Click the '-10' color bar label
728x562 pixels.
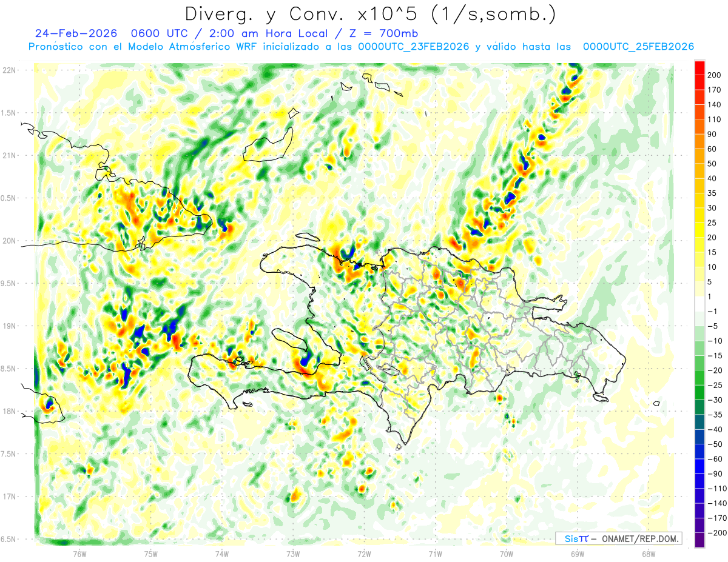(716, 341)
